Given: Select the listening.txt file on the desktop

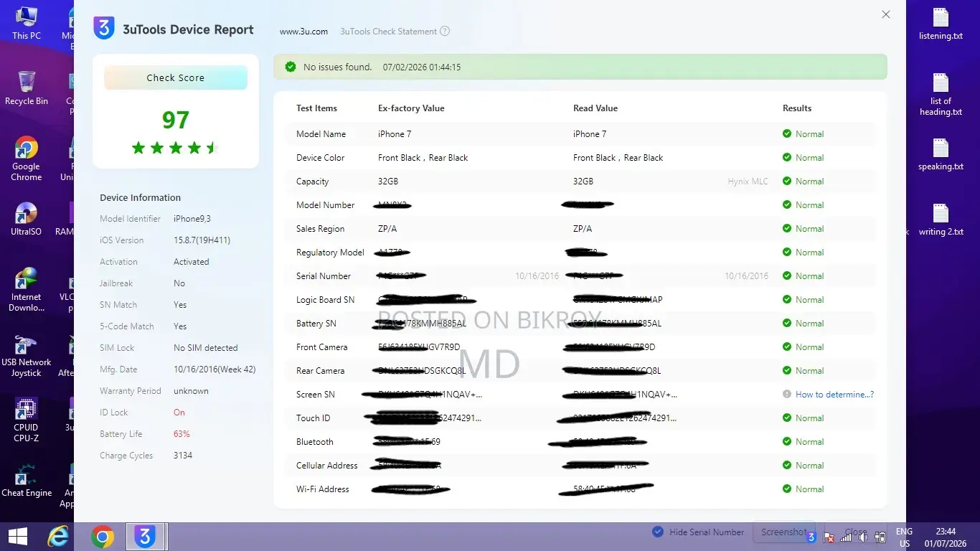Looking at the screenshot, I should 941,24.
